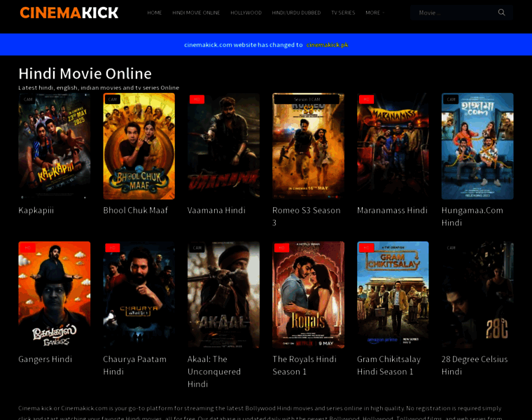Viewport: 532px width, 420px height.
Task: Click the CAM badge on Bhool Chuk Maaf
Action: click(x=113, y=99)
